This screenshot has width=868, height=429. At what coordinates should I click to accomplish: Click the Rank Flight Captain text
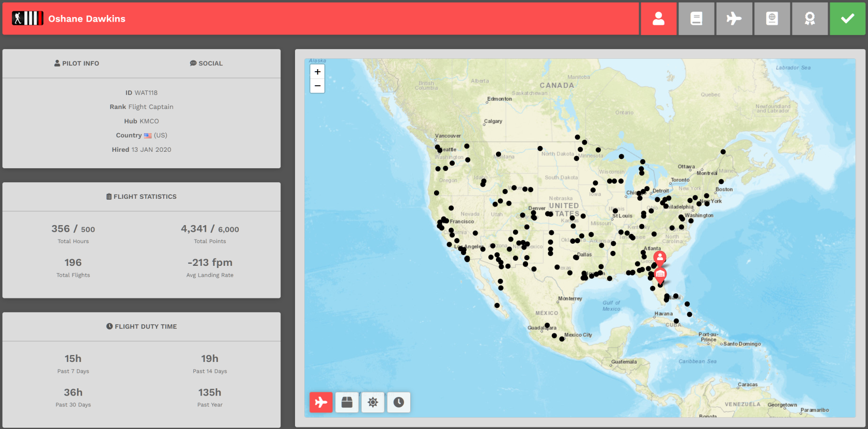[x=142, y=107]
